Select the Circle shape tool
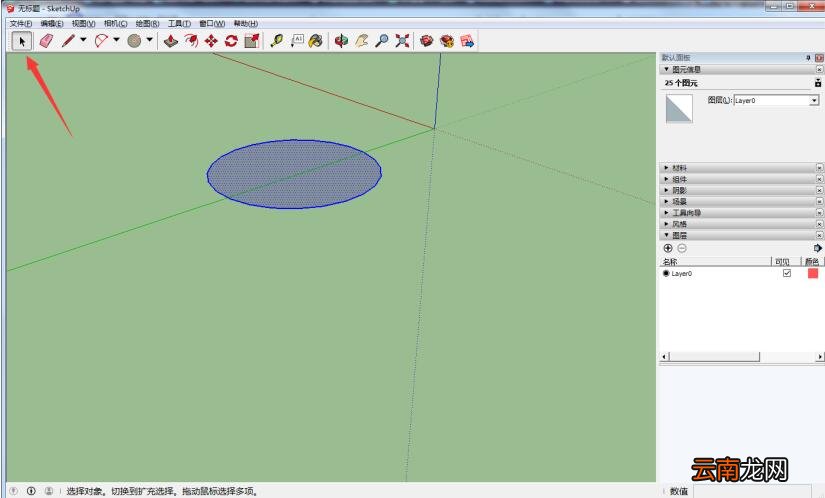The image size is (825, 498). click(134, 41)
